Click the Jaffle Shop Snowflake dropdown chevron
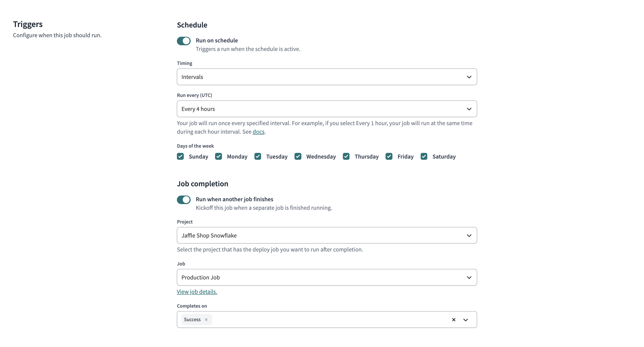 pos(469,235)
